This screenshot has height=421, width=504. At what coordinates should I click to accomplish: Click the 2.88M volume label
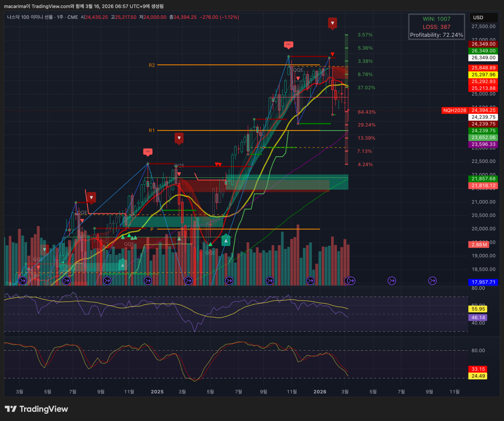click(479, 245)
